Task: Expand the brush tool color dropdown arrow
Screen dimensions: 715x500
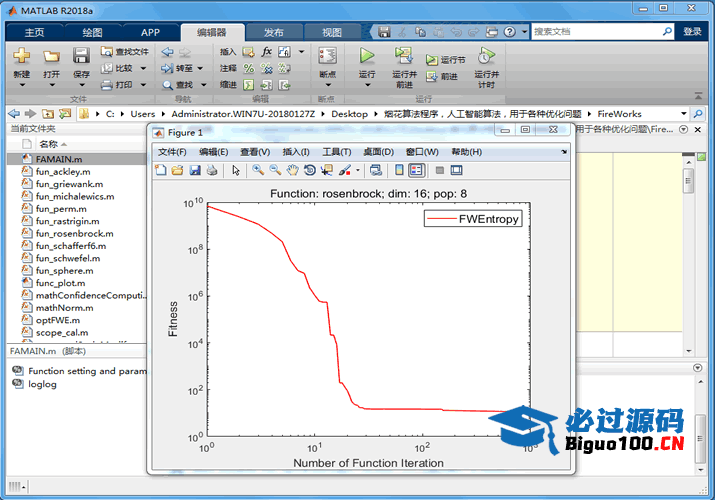Action: [x=357, y=171]
